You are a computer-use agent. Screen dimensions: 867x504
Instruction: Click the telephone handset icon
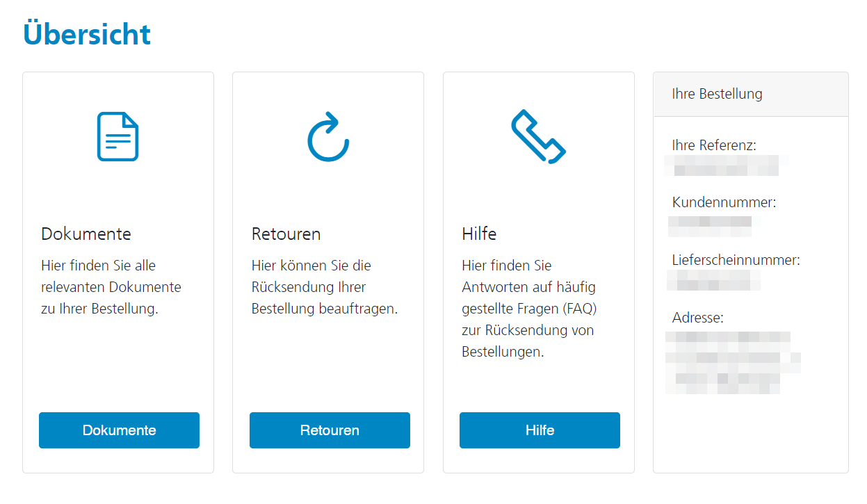coord(539,136)
